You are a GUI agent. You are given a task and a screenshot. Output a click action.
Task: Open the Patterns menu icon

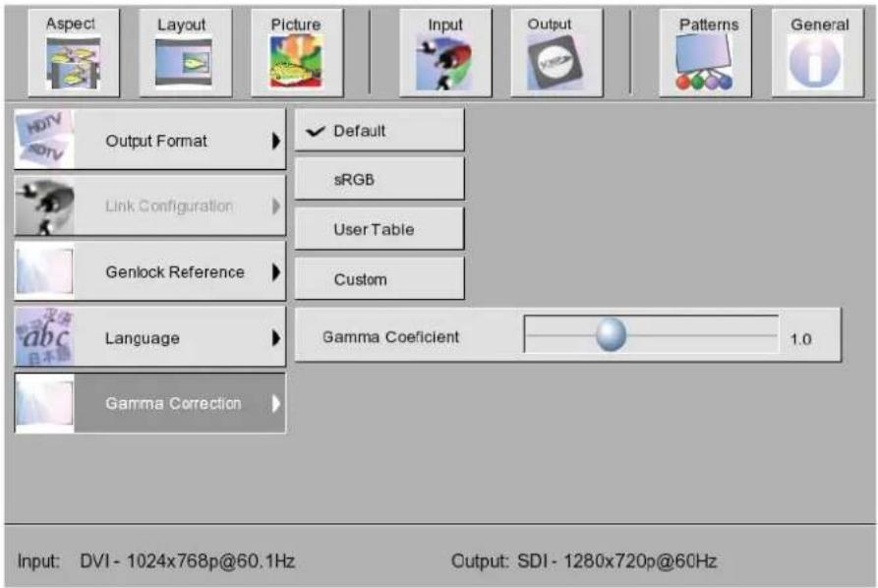[x=705, y=53]
